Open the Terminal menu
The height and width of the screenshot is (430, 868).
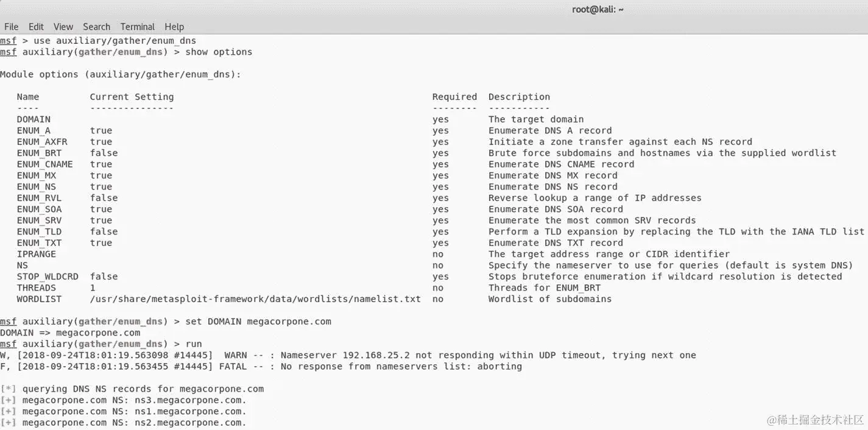(x=138, y=27)
